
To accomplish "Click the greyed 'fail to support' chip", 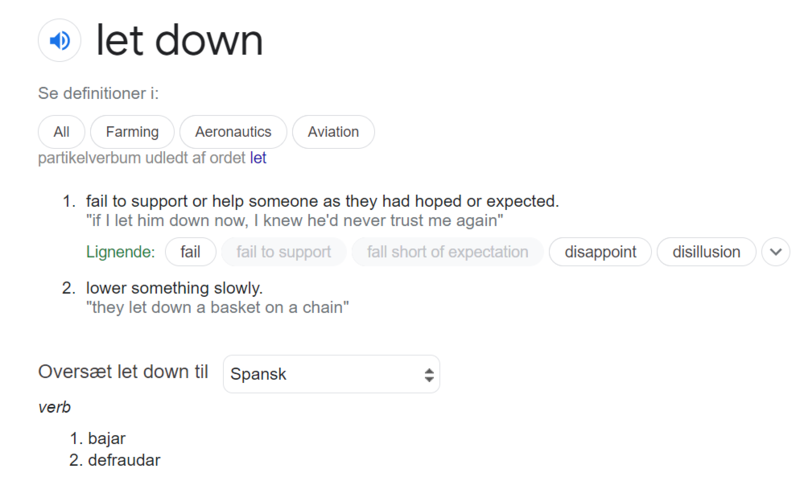I will click(284, 252).
